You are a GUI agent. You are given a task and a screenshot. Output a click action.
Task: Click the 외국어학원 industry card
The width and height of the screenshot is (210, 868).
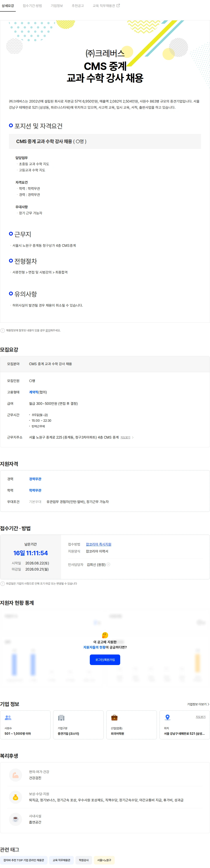132,725
